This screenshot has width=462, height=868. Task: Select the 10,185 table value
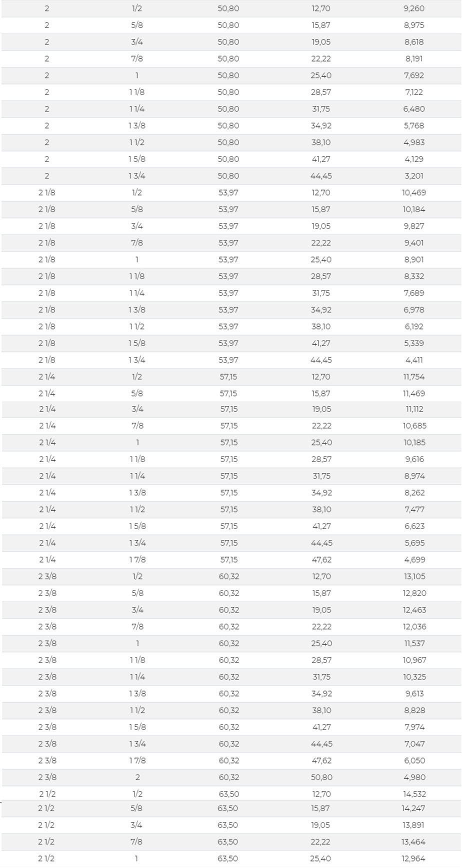point(414,442)
